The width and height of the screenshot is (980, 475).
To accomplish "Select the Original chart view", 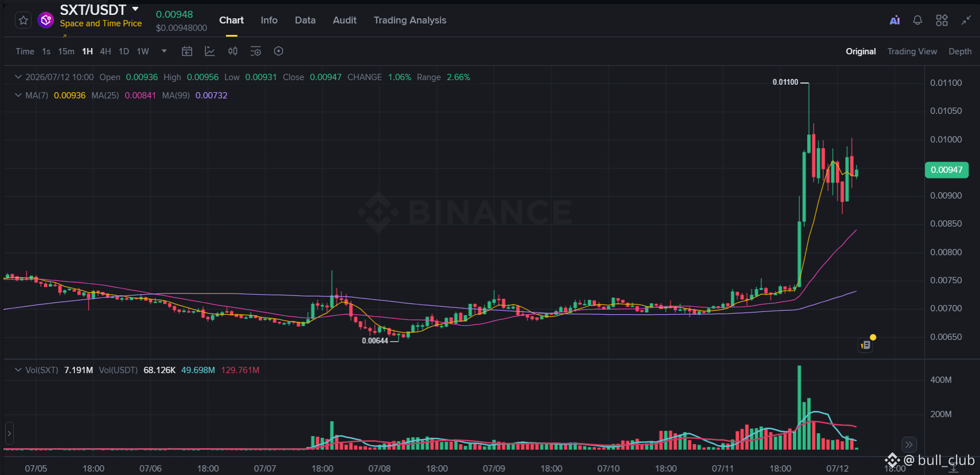I will [x=860, y=52].
